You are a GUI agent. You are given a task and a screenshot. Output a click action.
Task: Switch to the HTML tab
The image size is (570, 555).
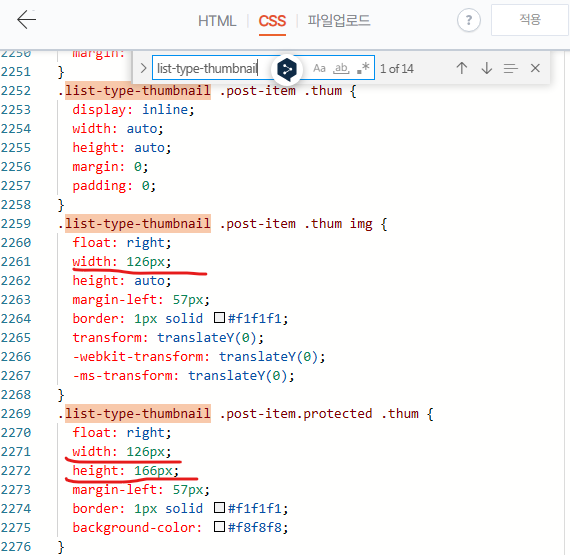tap(217, 21)
